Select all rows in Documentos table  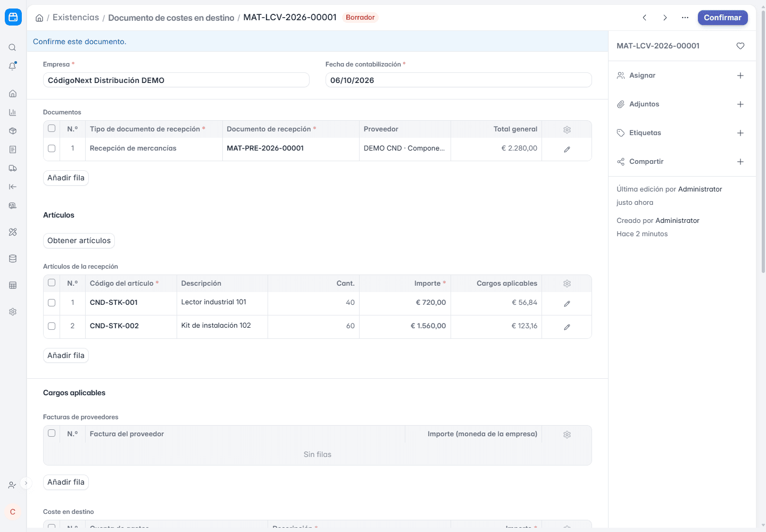(x=52, y=128)
